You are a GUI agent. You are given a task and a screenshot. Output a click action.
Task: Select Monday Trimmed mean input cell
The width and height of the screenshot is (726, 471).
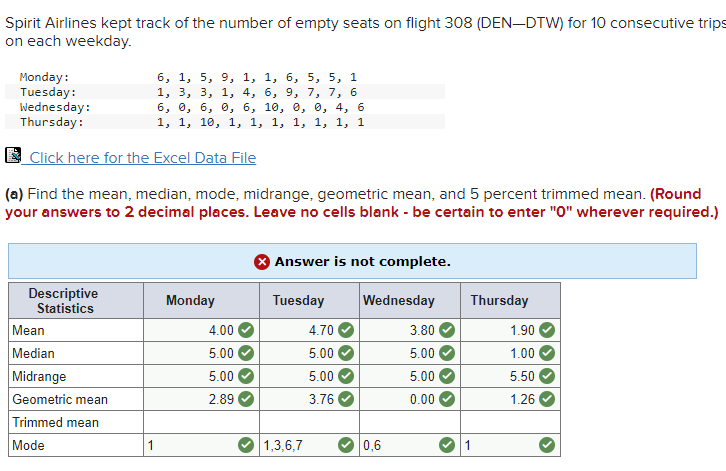click(201, 422)
